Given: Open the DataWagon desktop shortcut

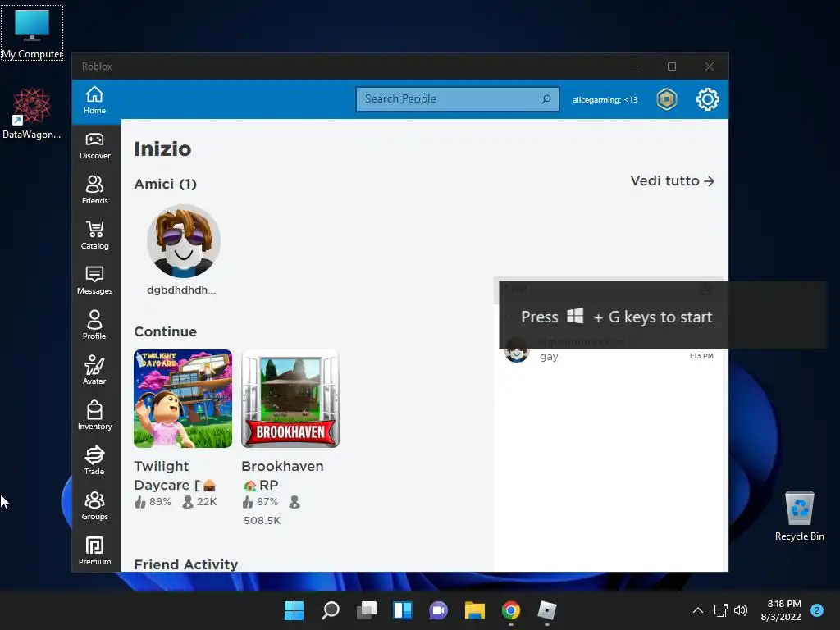Looking at the screenshot, I should (32, 113).
